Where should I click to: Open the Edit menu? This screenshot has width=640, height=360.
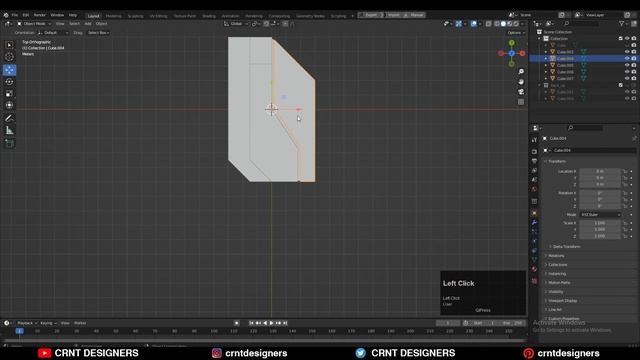26,15
